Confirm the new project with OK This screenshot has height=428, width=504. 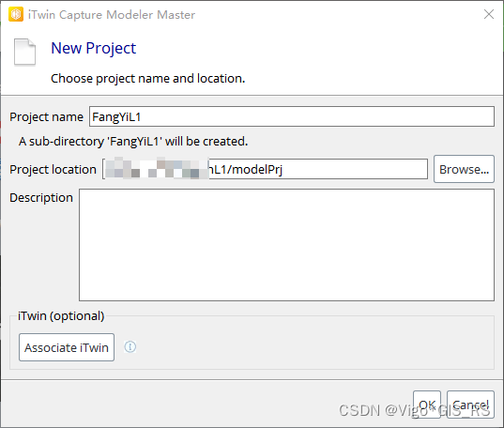coord(427,405)
